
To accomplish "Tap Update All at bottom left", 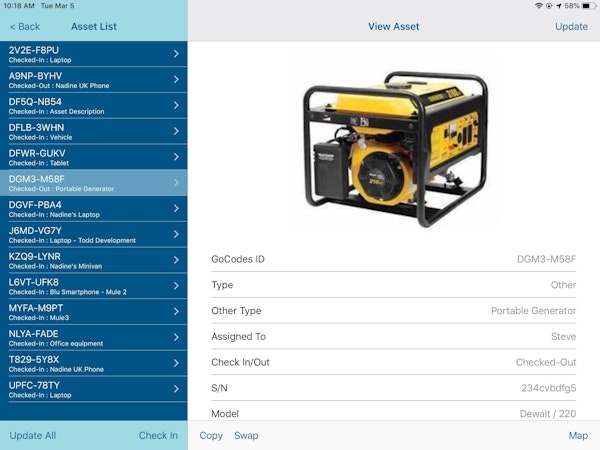I will click(x=33, y=435).
